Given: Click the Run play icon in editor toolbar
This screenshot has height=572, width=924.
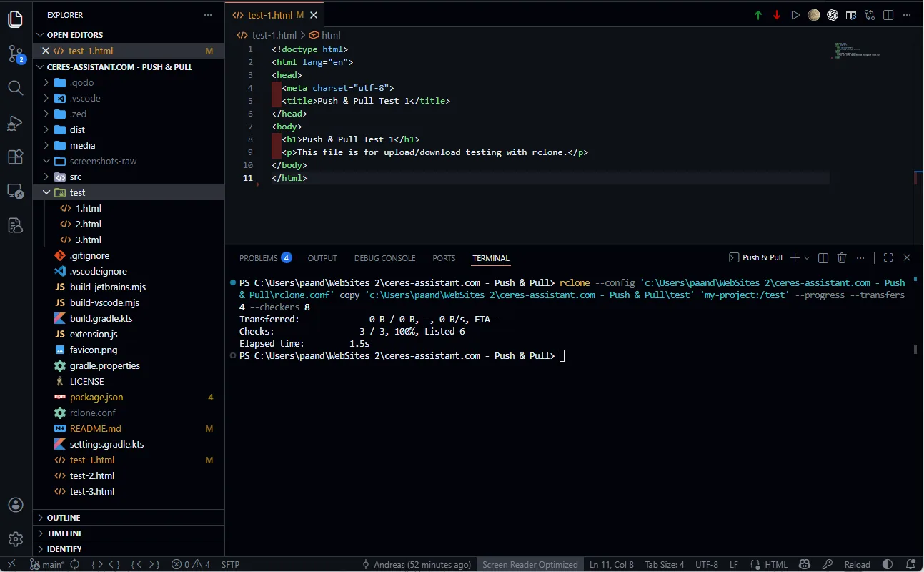Looking at the screenshot, I should click(795, 15).
